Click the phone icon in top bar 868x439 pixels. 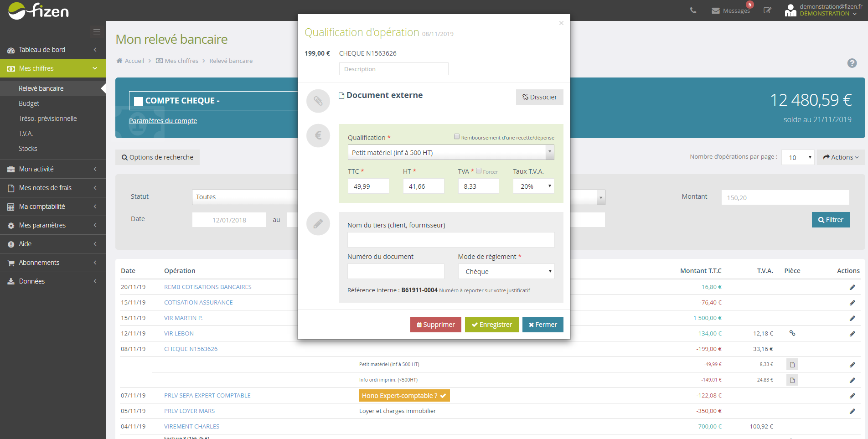coord(693,10)
